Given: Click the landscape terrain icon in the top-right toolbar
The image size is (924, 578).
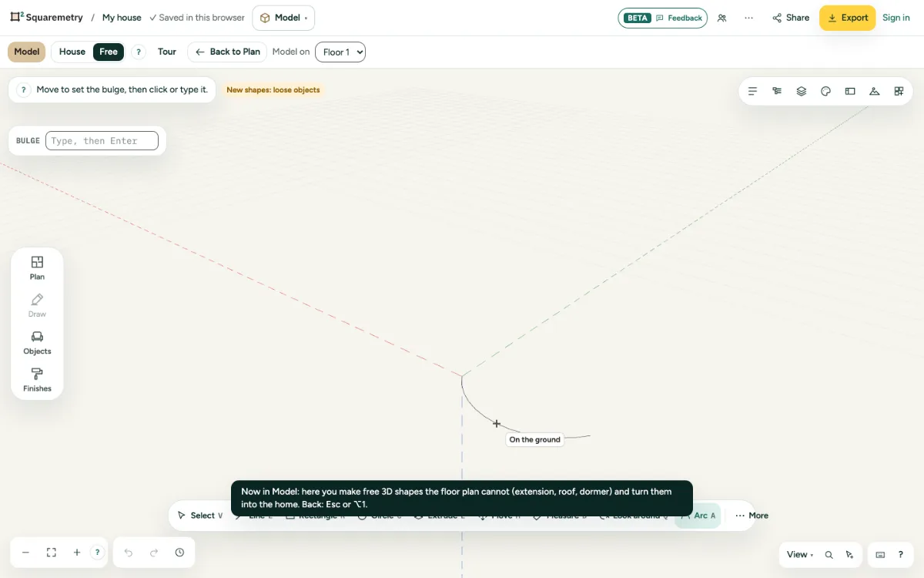Looking at the screenshot, I should (x=875, y=91).
